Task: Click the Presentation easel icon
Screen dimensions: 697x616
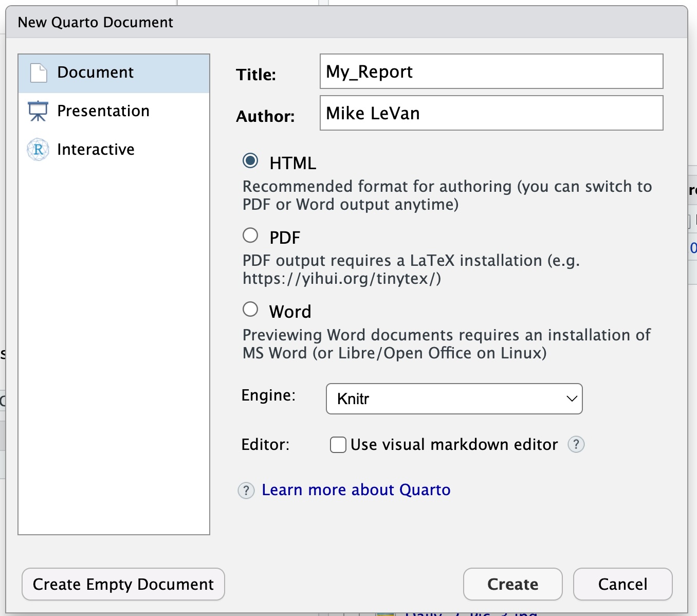Action: 38,111
